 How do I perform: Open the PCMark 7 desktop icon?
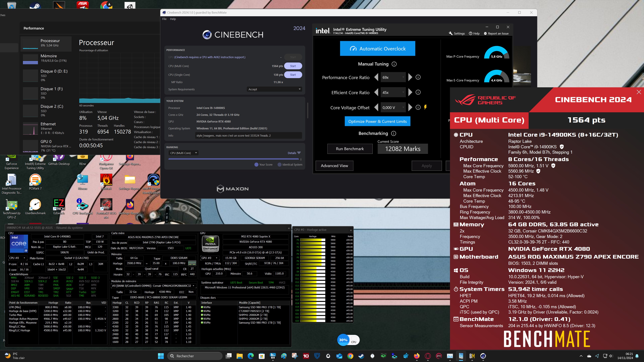pos(35,182)
